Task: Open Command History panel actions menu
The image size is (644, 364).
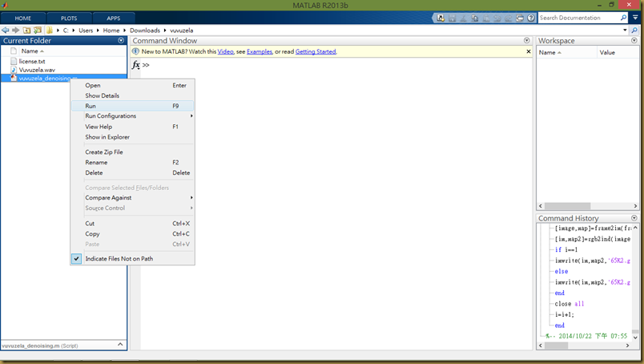Action: click(634, 218)
